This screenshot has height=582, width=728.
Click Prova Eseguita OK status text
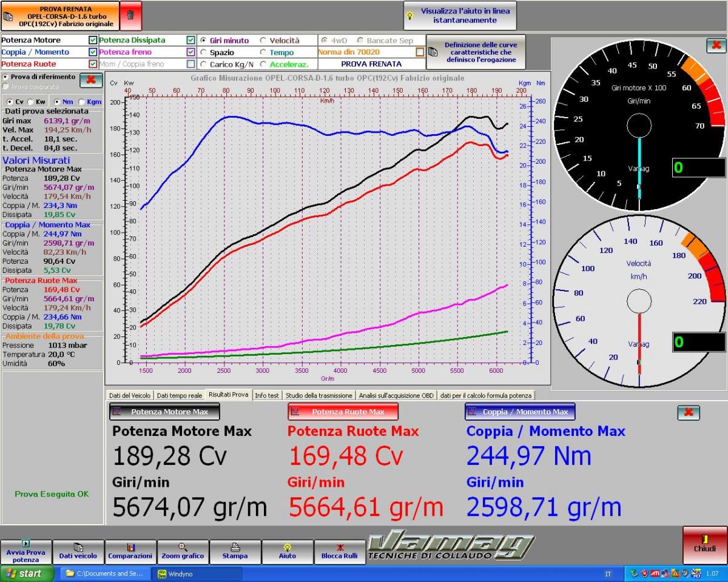click(52, 494)
